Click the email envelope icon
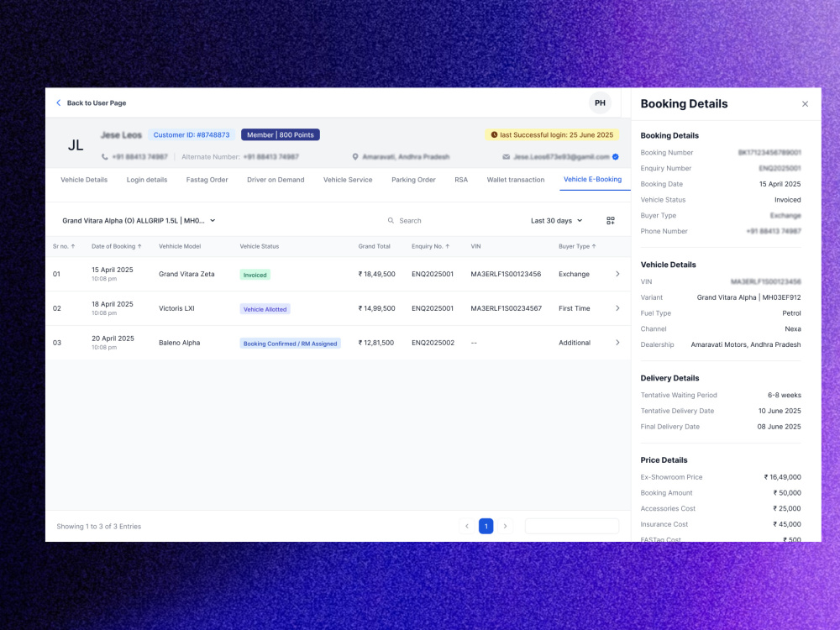The image size is (840, 630). pos(506,157)
